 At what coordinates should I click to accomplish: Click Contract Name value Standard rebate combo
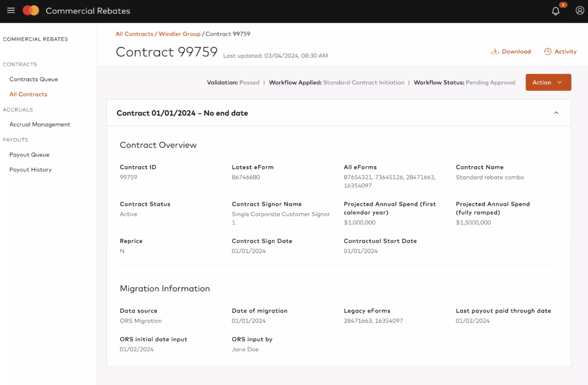pyautogui.click(x=490, y=177)
